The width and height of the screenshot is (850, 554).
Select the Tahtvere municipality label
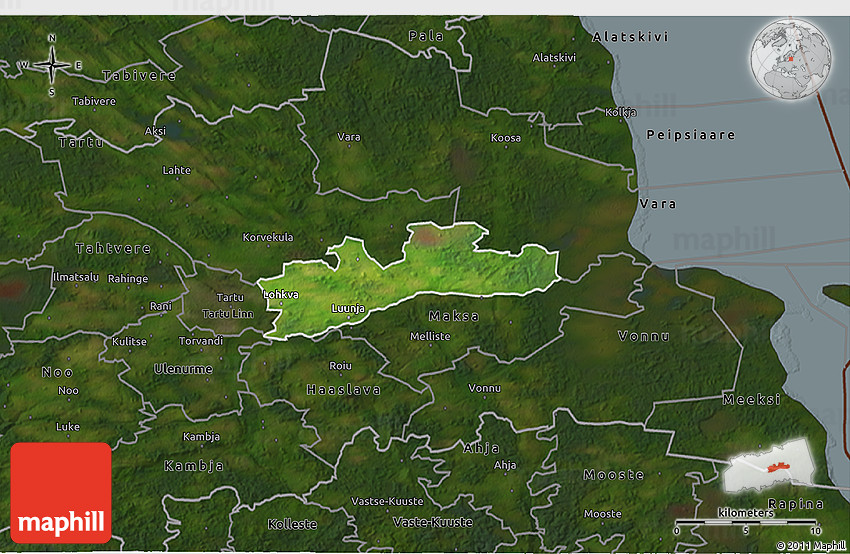(x=113, y=248)
